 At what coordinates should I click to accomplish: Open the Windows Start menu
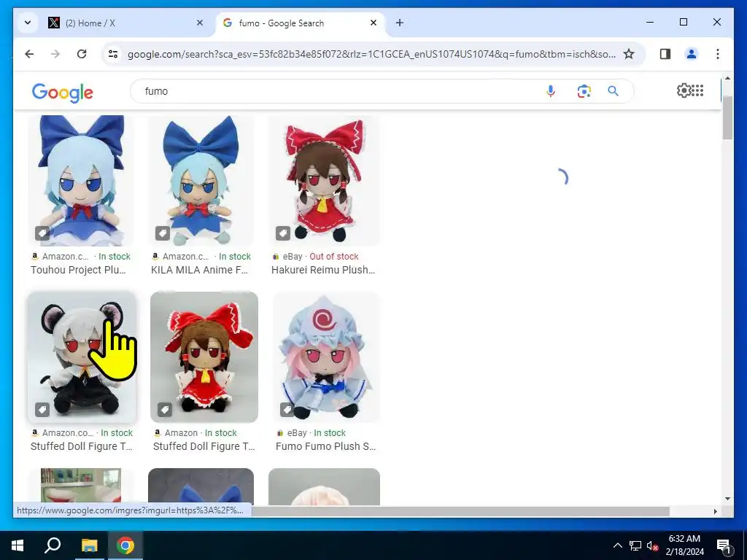tap(18, 545)
